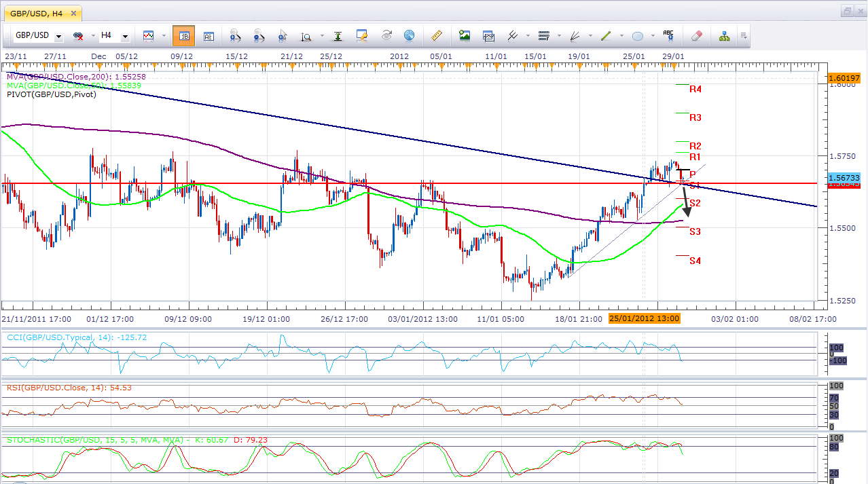Click the S4 pivot level label

pyautogui.click(x=695, y=261)
